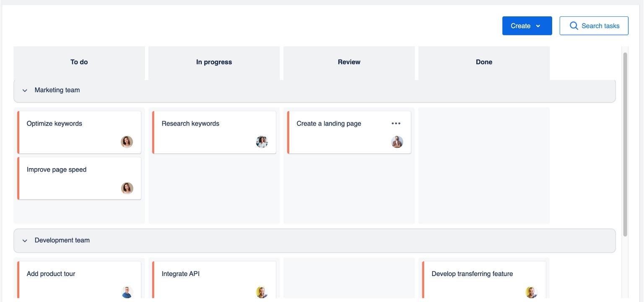Click the assignee avatar on Research keywords

click(262, 141)
